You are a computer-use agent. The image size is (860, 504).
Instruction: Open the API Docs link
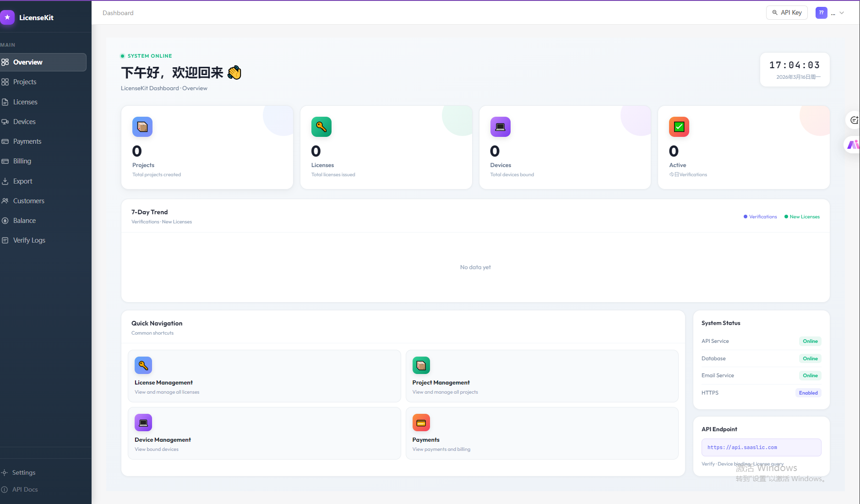click(x=25, y=489)
